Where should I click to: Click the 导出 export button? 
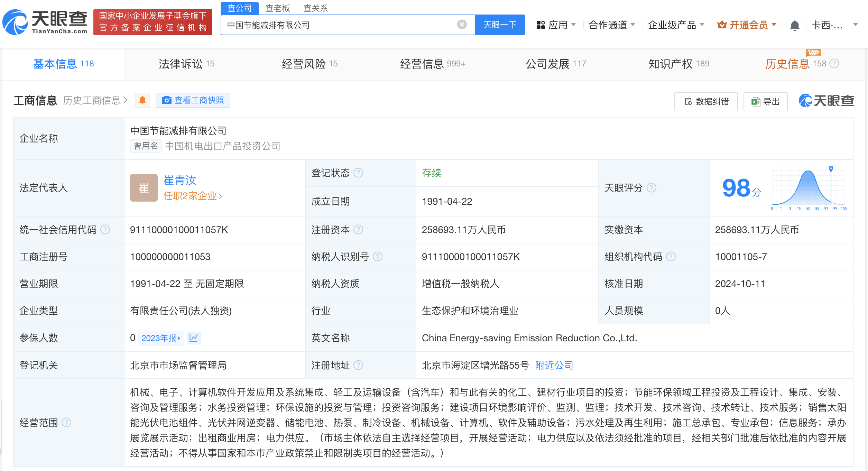765,101
